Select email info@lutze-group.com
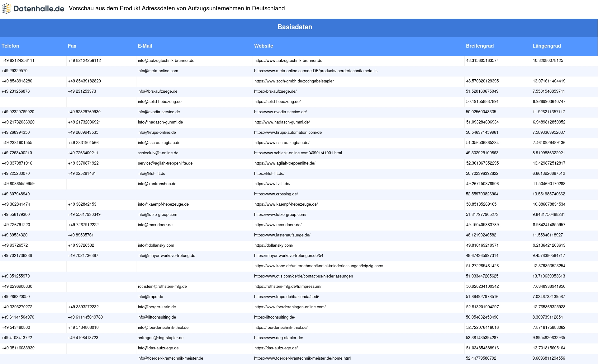Screen dimensions: 598x364 [x=157, y=215]
